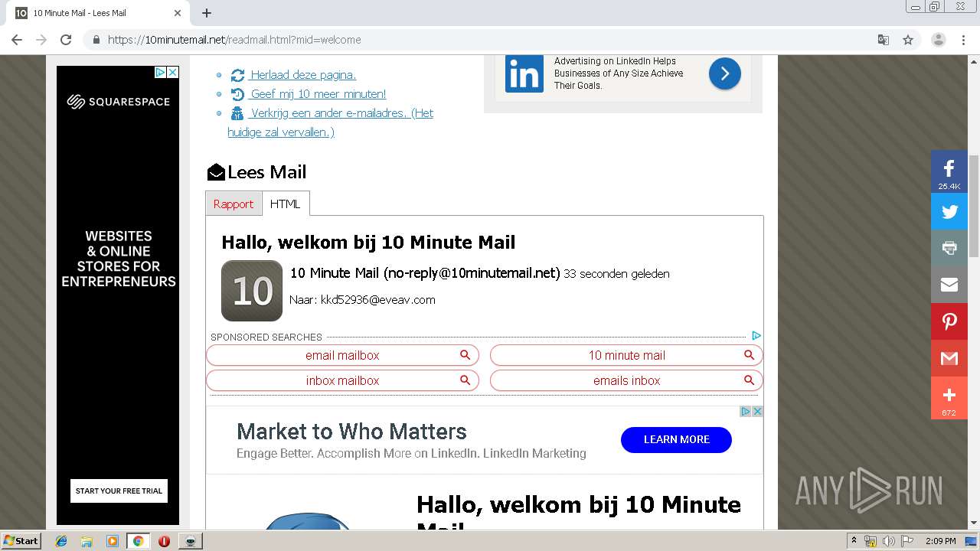980x551 pixels.
Task: Click the 'Market to Who Matters' ad headline
Action: (x=351, y=432)
